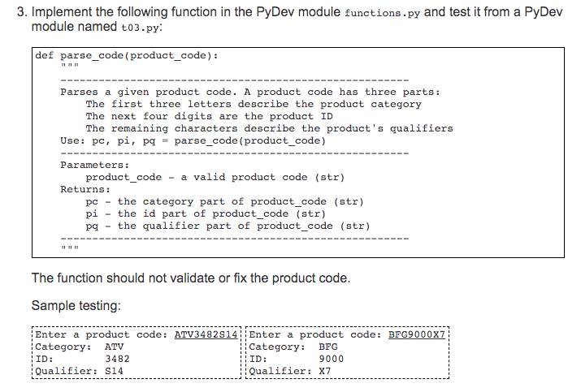
Task: Click the functions.py module name in the heading
Action: coord(382,13)
